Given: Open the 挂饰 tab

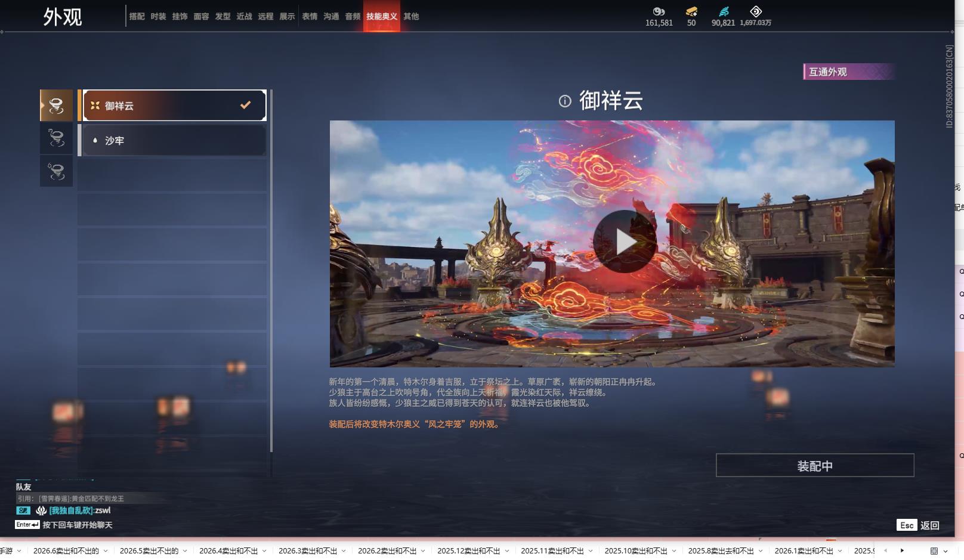Looking at the screenshot, I should (x=180, y=17).
